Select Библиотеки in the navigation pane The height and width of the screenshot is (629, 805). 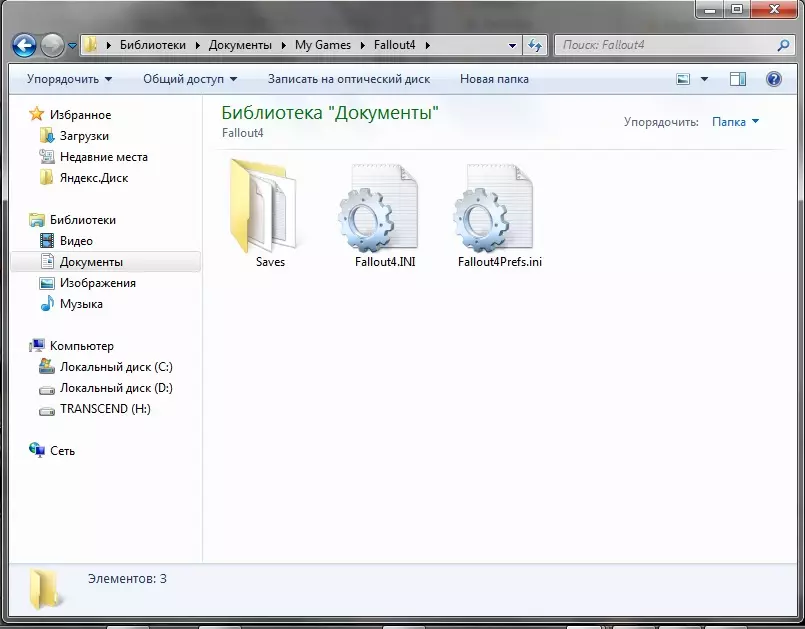coord(83,220)
